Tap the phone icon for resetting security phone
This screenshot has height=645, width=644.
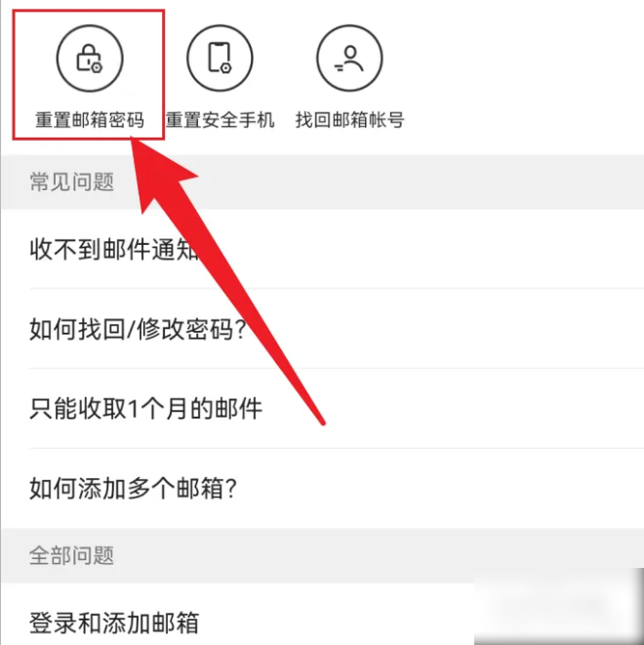tap(220, 58)
